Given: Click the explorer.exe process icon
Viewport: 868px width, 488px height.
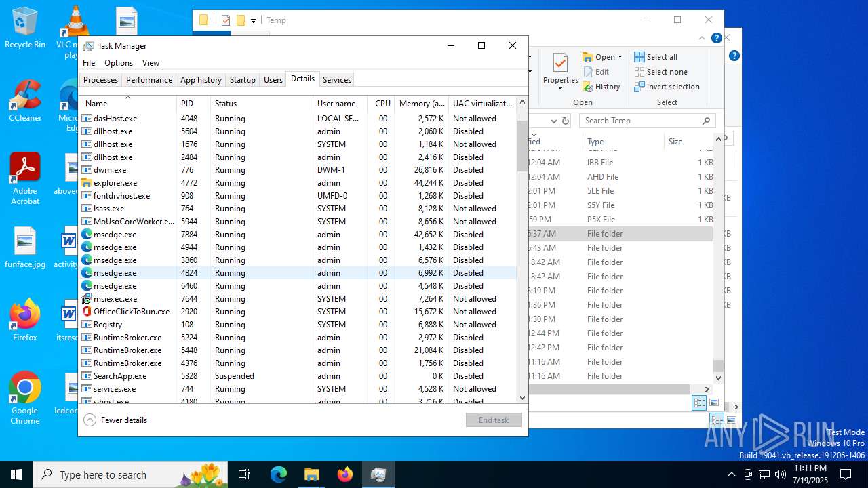Looking at the screenshot, I should [x=87, y=183].
